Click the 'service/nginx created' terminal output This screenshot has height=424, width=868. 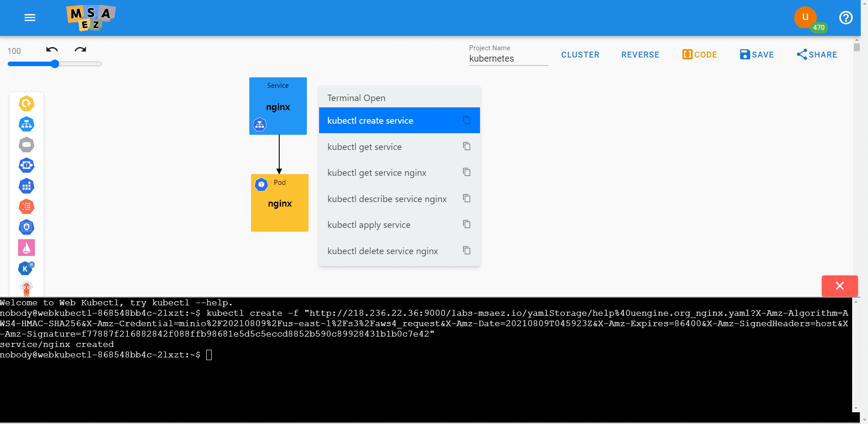[x=57, y=344]
